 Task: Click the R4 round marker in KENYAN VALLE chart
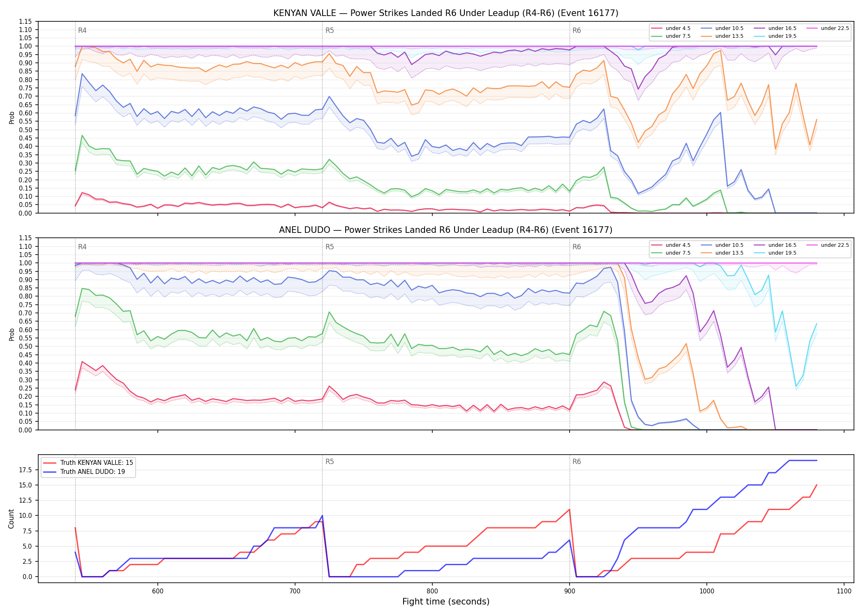[82, 30]
